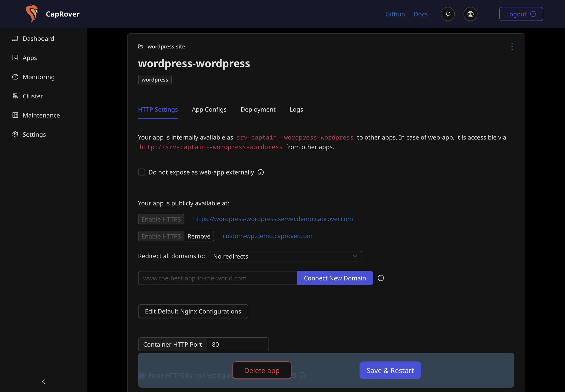This screenshot has height=392, width=565.
Task: Click the wordpress-site folder icon
Action: pos(141,46)
